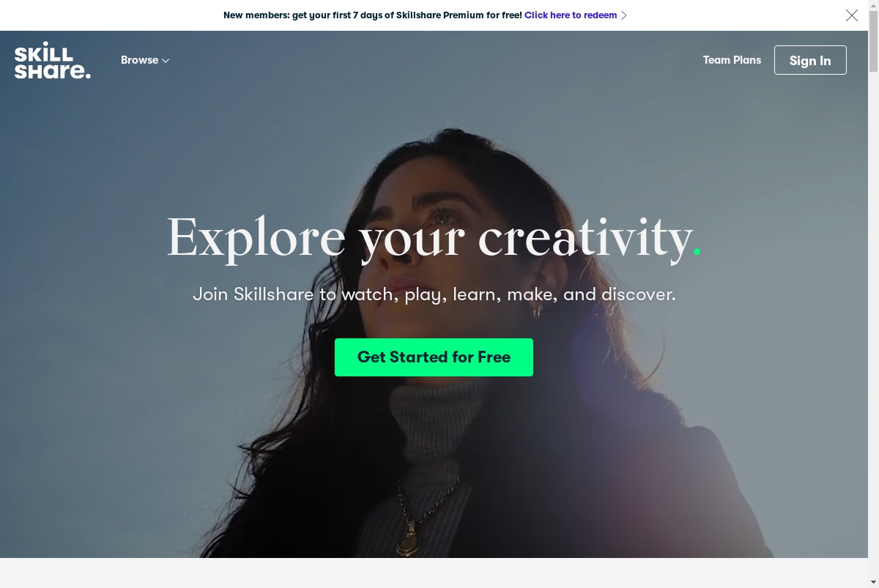Click the Skillshare logo
This screenshot has width=879, height=588.
coord(53,60)
